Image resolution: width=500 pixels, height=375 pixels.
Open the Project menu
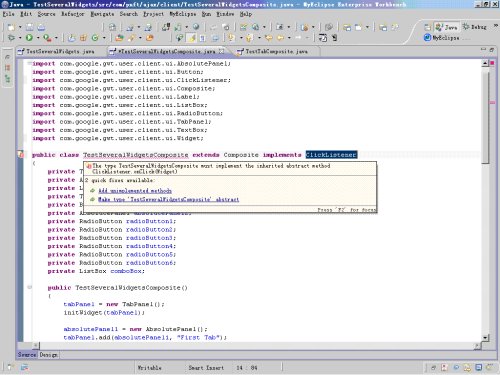[154, 14]
